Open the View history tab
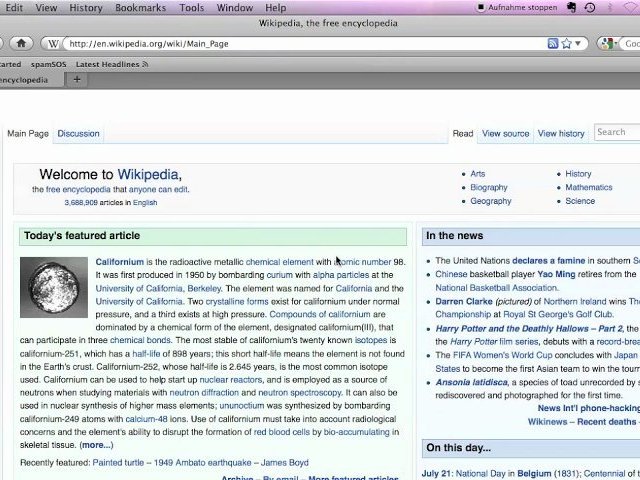 tap(561, 133)
